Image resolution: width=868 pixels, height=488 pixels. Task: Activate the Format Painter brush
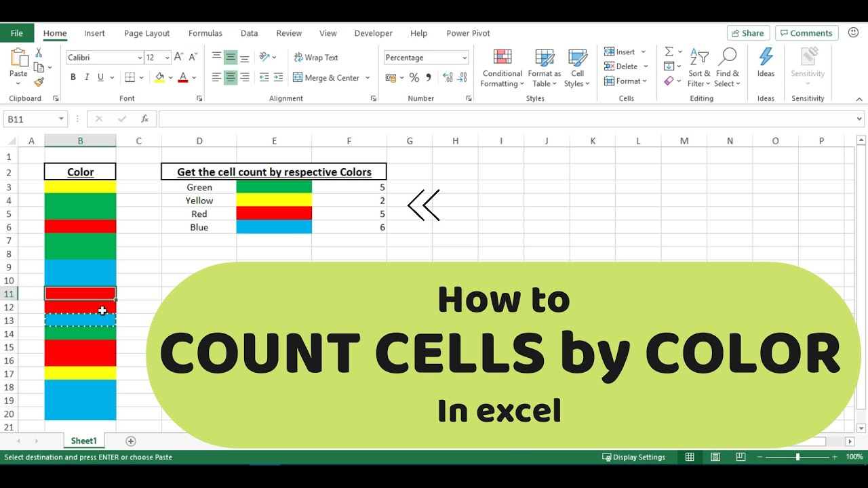pos(39,82)
